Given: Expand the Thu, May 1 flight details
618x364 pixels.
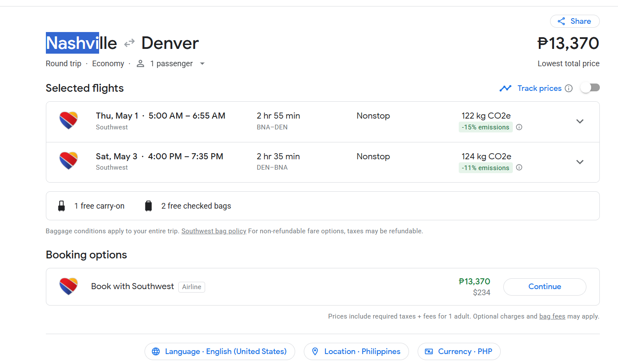Looking at the screenshot, I should point(580,121).
